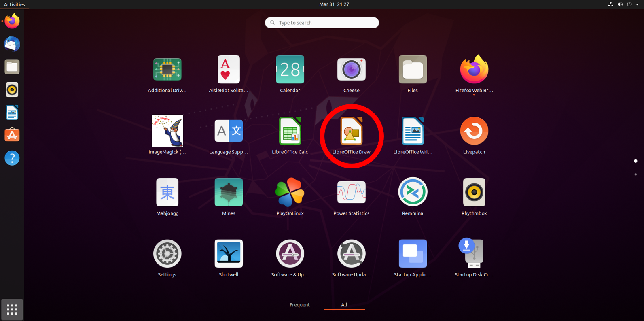Open Rhythmbox from the dock

pos(12,89)
